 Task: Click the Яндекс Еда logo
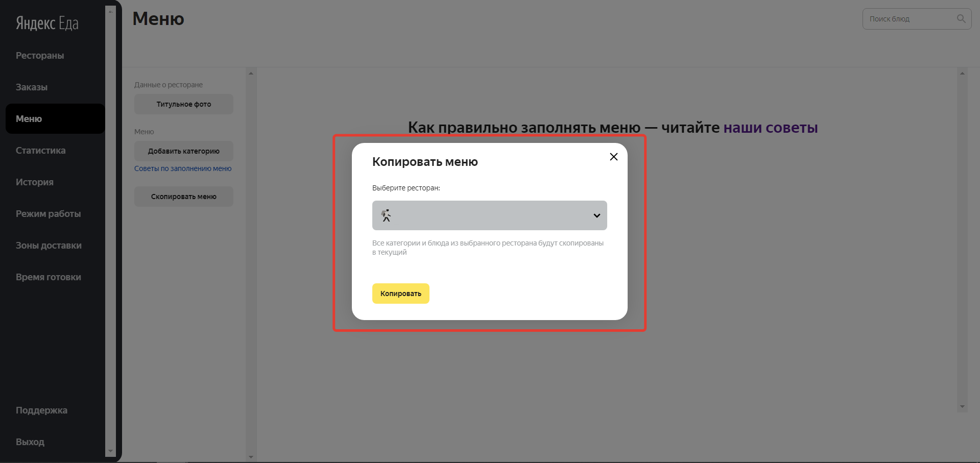click(x=47, y=23)
